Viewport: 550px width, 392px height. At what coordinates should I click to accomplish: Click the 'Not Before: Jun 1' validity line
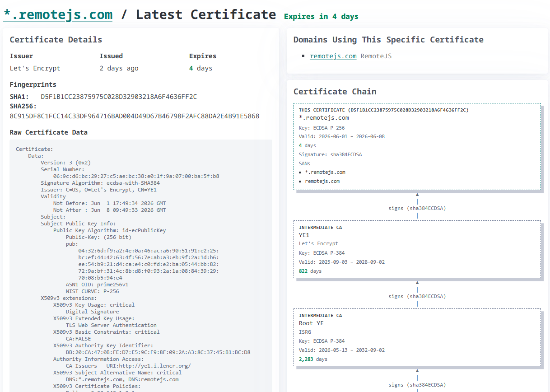coord(109,203)
